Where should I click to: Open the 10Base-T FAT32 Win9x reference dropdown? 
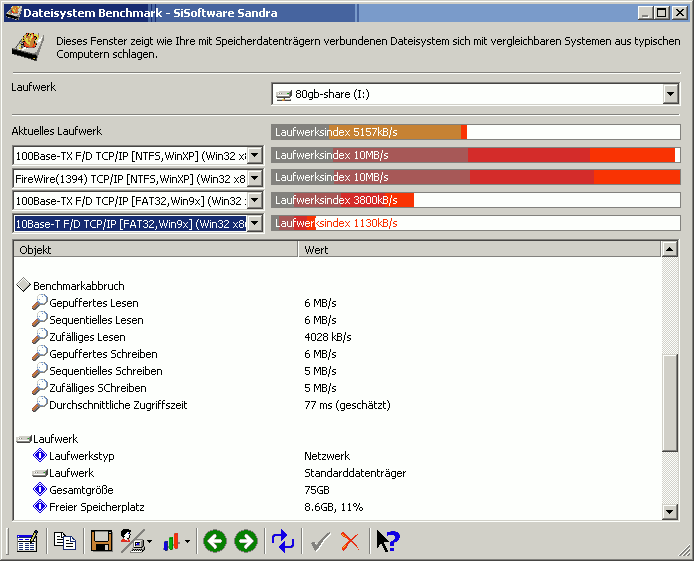tap(254, 223)
